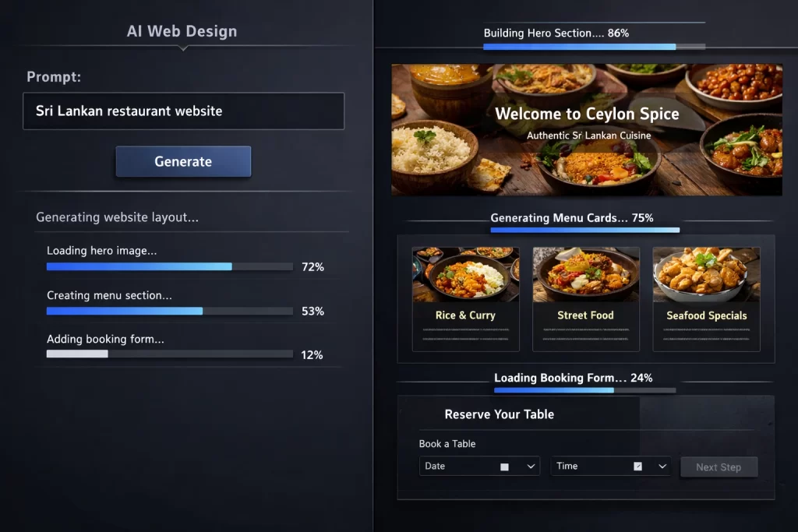Viewport: 798px width, 532px height.
Task: Click the Loading hero image progress bar
Action: 169,266
